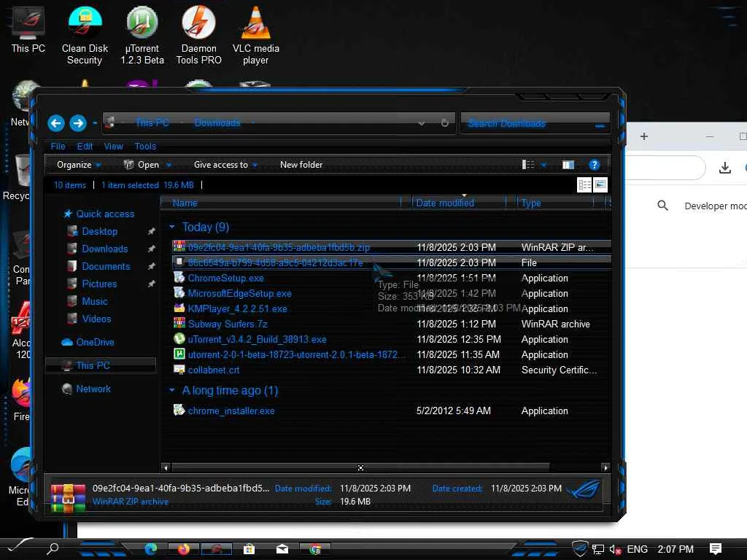The image size is (747, 560).
Task: Refresh the Downloads folder view
Action: 444,122
